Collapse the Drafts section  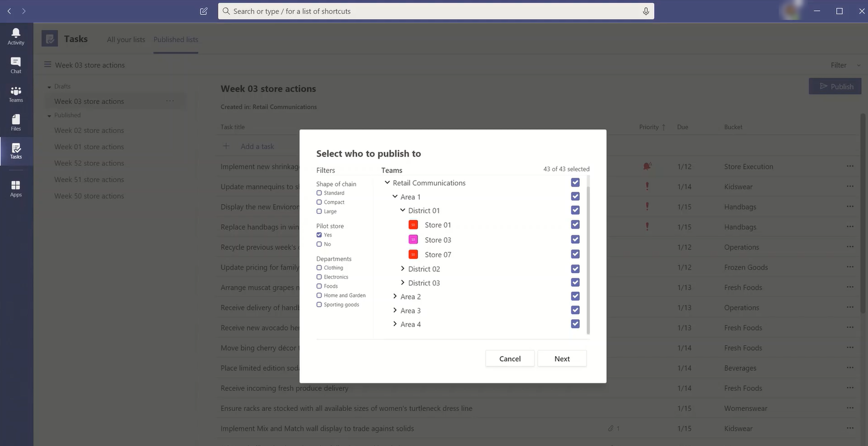coord(49,86)
